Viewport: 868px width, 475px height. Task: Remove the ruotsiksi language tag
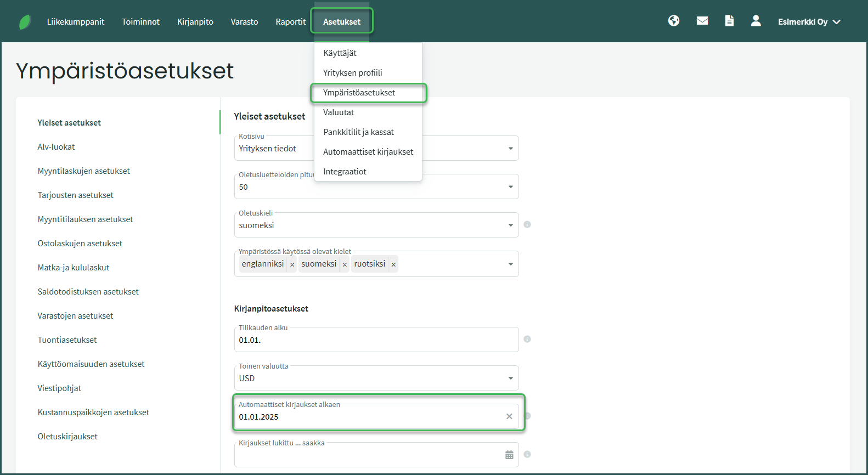pos(393,264)
